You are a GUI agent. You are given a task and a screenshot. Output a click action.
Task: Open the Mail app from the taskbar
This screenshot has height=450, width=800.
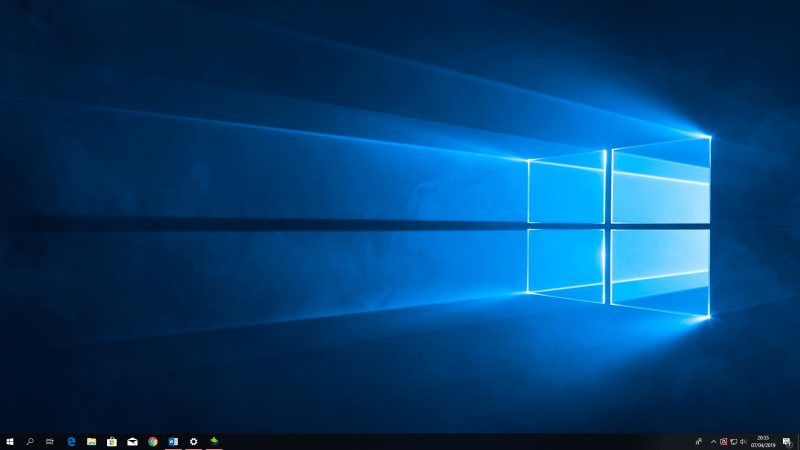[x=132, y=442]
